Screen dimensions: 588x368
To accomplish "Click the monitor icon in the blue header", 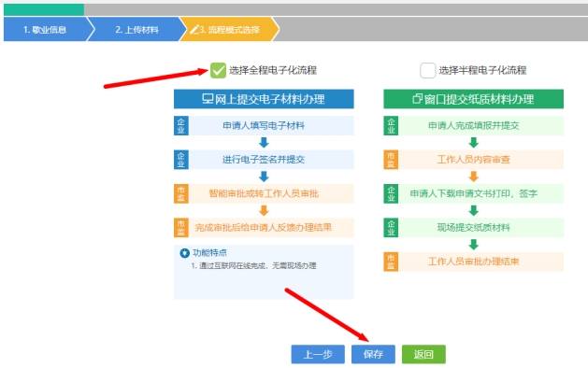I will (x=208, y=99).
